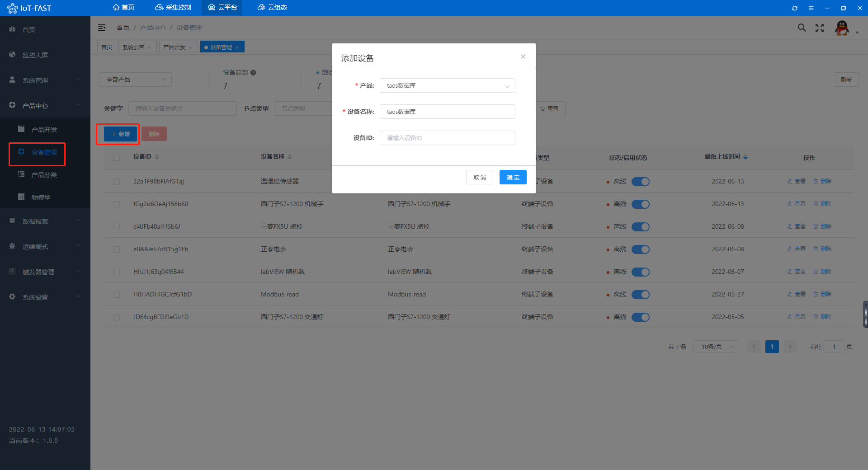
Task: Open the 节点类型 dropdown
Action: (x=303, y=108)
